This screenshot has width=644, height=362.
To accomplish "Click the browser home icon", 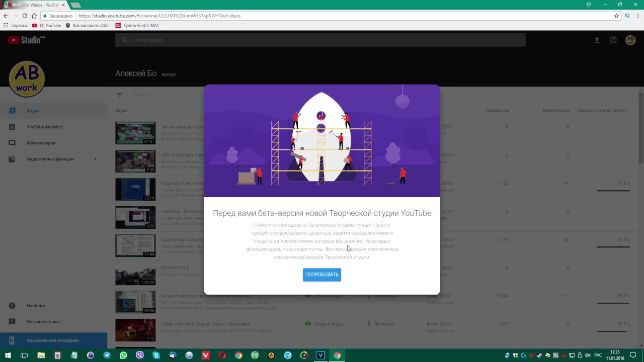I will point(34,16).
